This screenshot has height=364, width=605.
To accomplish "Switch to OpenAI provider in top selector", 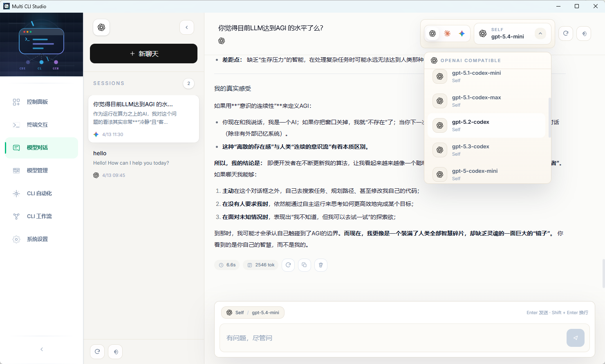I will (432, 33).
